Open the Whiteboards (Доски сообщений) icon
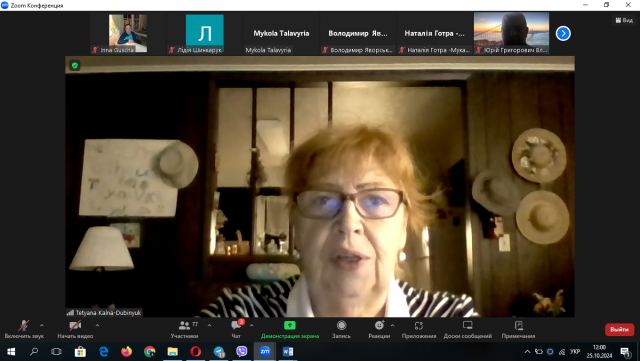This screenshot has height=361, width=640. point(468,330)
